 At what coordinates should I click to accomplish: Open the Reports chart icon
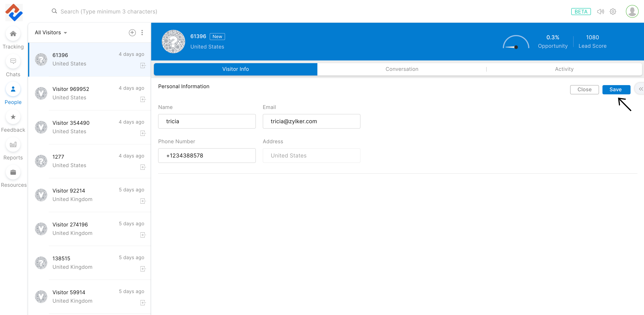click(13, 145)
